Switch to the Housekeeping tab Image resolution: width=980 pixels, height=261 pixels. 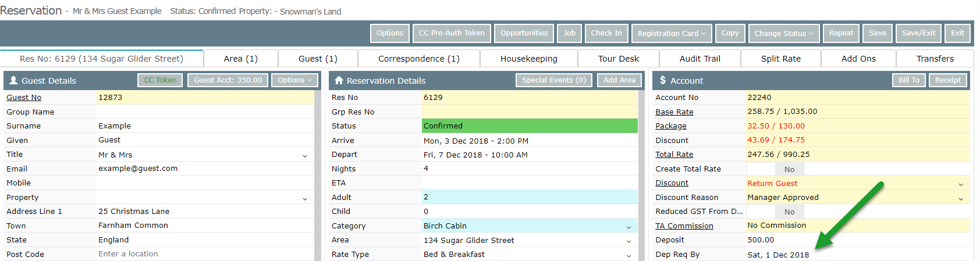pos(529,59)
